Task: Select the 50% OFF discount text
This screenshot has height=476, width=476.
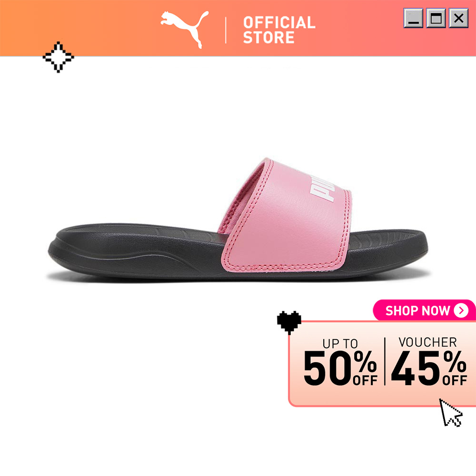Action: pyautogui.click(x=340, y=367)
